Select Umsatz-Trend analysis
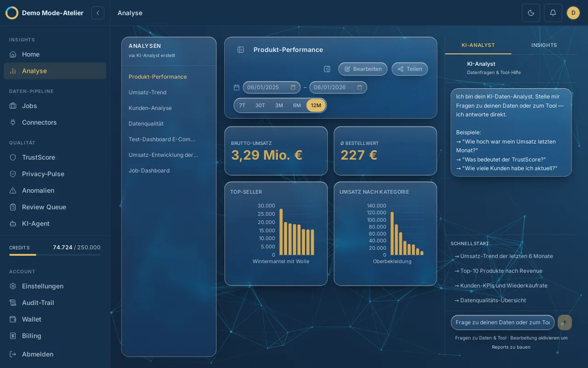This screenshot has height=368, width=588. (x=169, y=92)
